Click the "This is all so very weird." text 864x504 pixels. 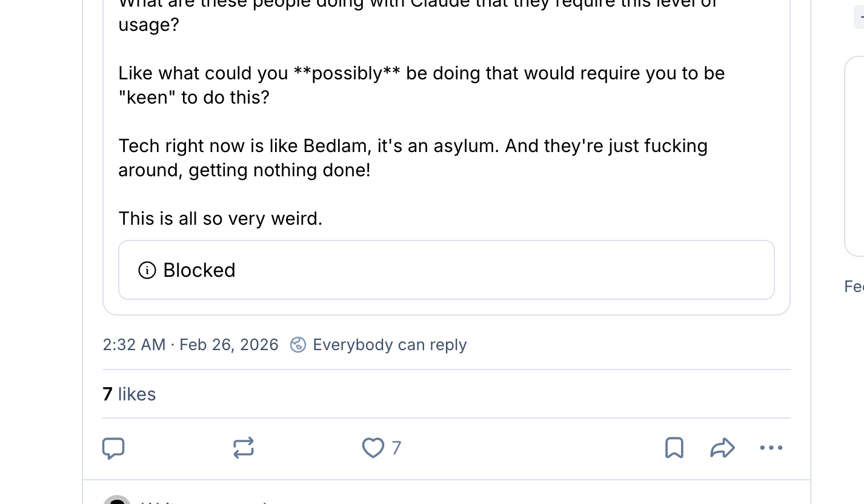pyautogui.click(x=220, y=218)
